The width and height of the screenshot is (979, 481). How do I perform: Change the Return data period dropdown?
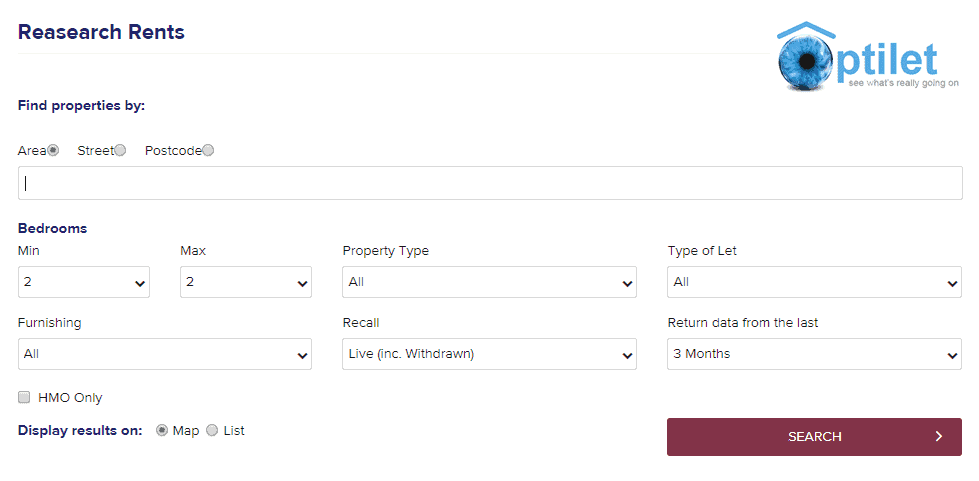point(814,354)
